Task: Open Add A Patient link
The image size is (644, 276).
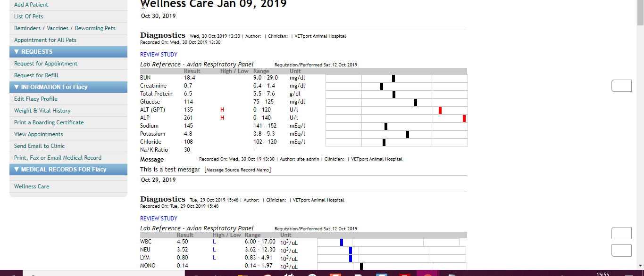Action: point(31,5)
